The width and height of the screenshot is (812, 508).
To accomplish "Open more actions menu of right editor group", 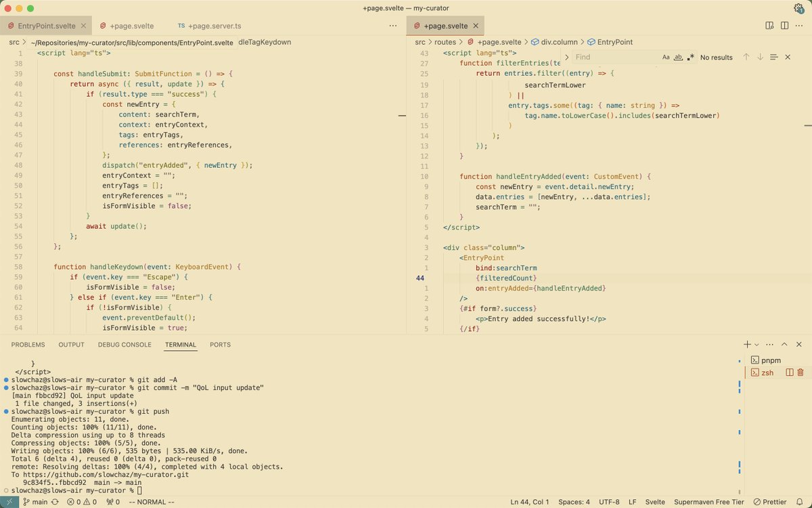I will [x=800, y=26].
